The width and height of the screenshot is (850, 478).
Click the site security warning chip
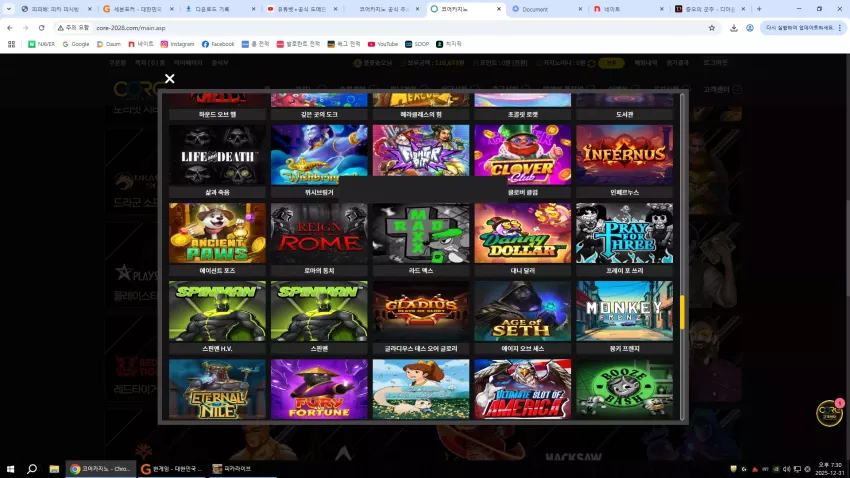point(73,28)
